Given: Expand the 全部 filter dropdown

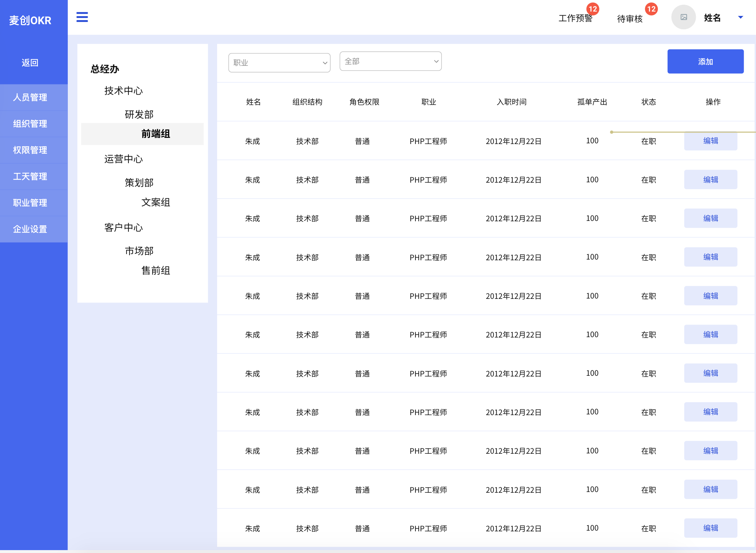Looking at the screenshot, I should [390, 61].
